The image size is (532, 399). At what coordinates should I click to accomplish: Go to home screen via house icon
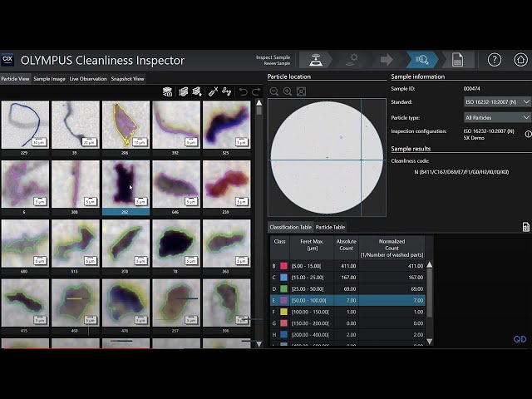520,60
